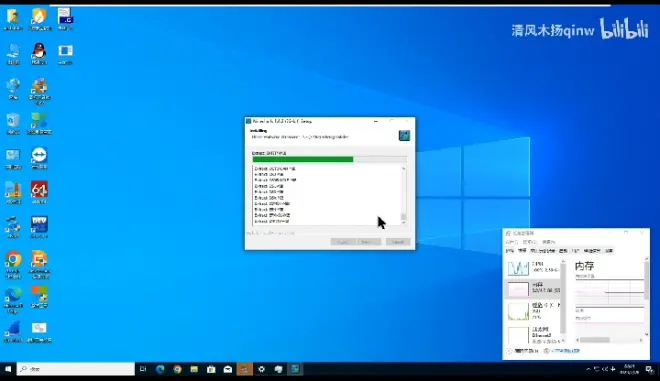The image size is (660, 381).
Task: Click the green installation progress bar
Action: [x=330, y=160]
